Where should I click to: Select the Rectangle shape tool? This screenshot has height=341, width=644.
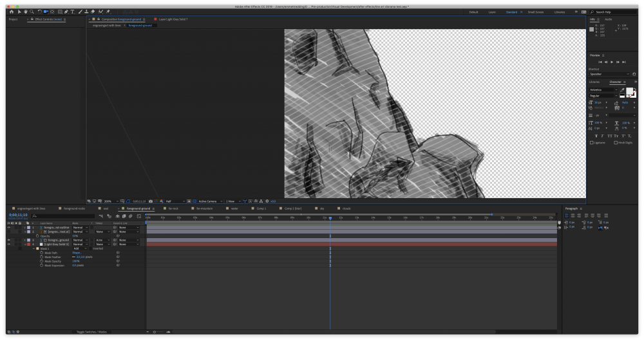[60, 12]
